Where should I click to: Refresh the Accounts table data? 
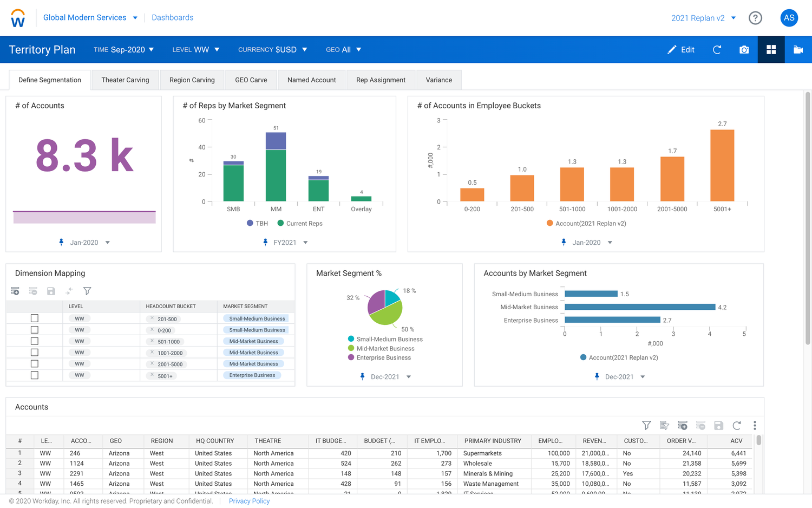click(736, 425)
